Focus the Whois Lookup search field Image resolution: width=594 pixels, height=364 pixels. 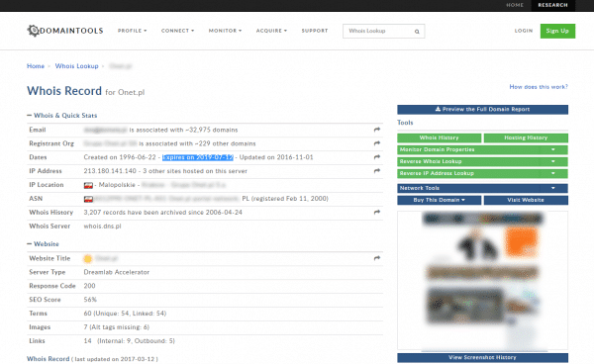pyautogui.click(x=379, y=31)
